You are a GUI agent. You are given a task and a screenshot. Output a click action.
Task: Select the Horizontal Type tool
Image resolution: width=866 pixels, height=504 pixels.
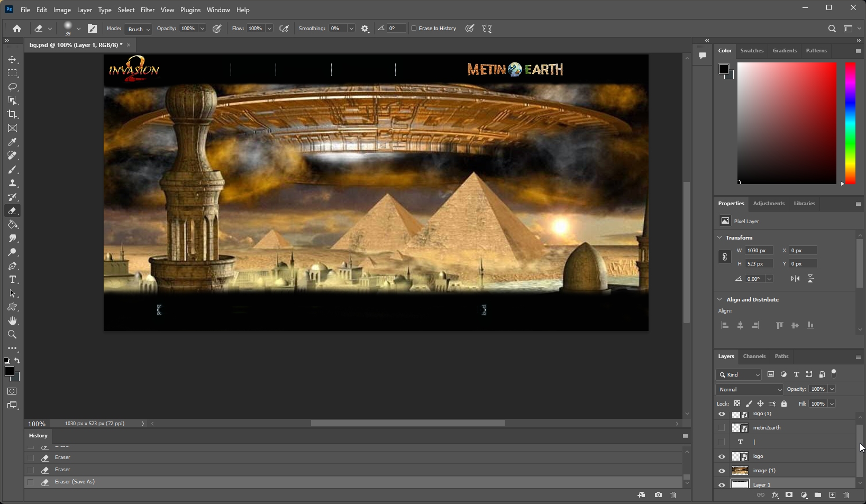click(12, 280)
